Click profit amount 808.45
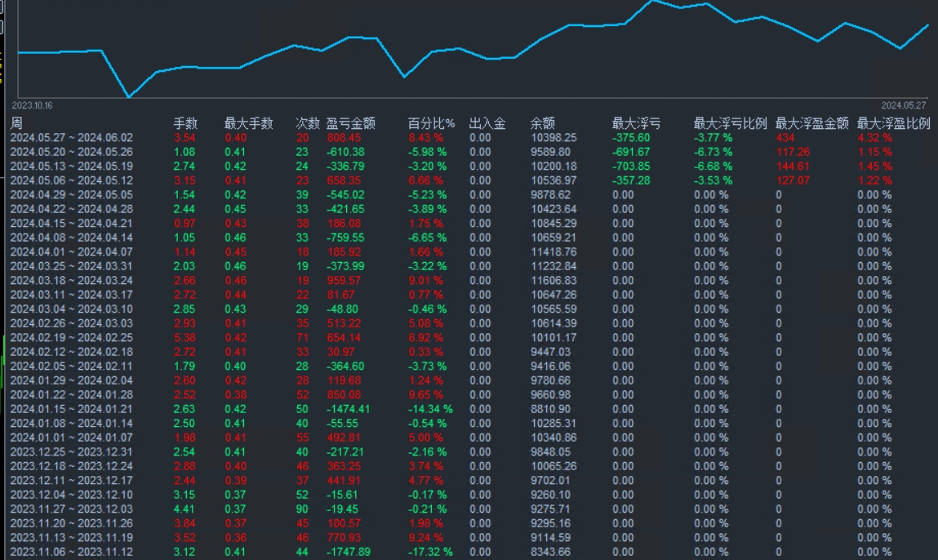Viewport: 938px width, 560px height. point(344,138)
